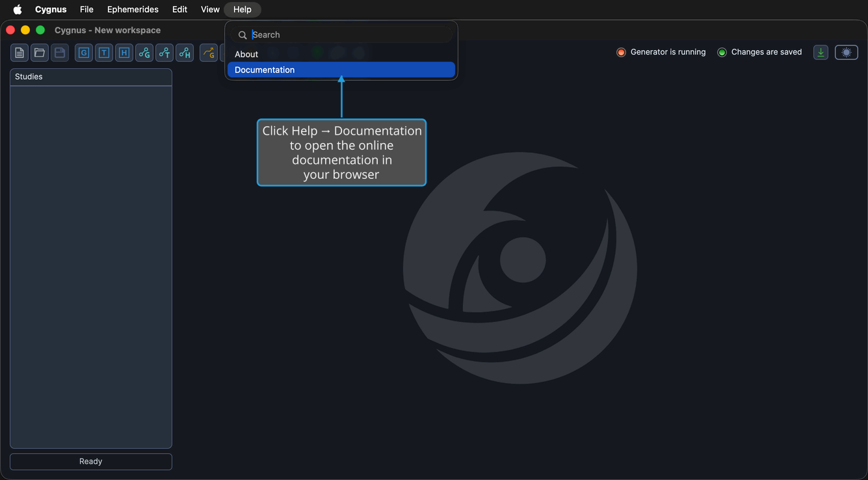Open the File menu
The height and width of the screenshot is (480, 868).
[x=86, y=9]
